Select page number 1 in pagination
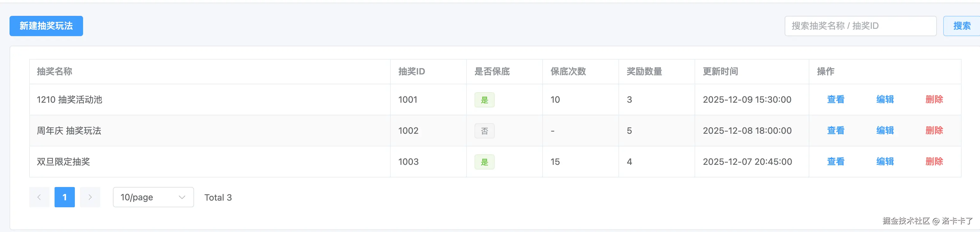Screen dimensions: 980x232 [x=65, y=197]
